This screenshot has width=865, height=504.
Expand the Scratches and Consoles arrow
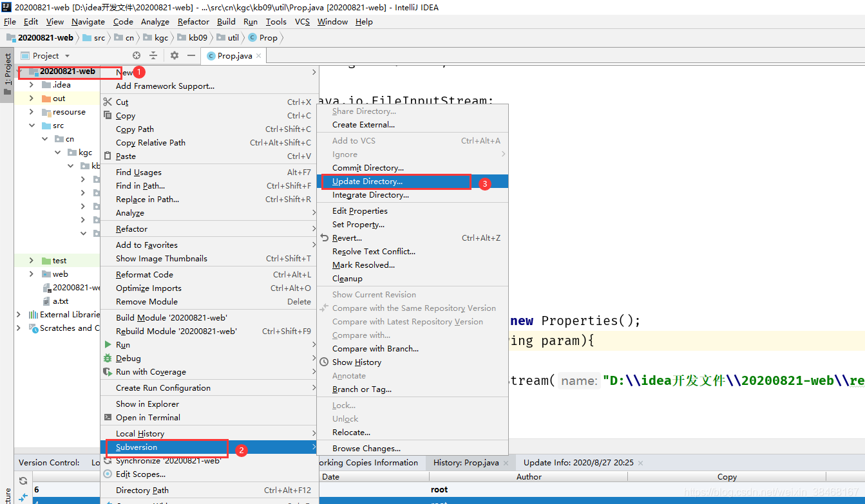(19, 328)
